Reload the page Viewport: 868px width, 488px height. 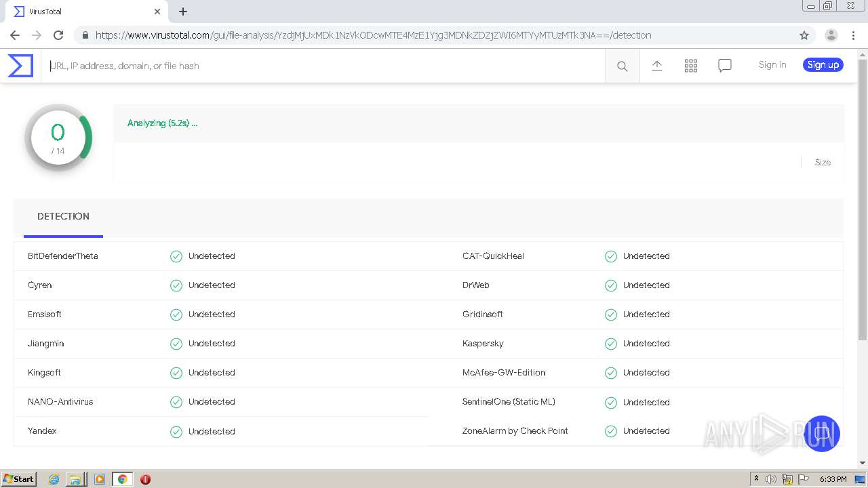click(58, 35)
